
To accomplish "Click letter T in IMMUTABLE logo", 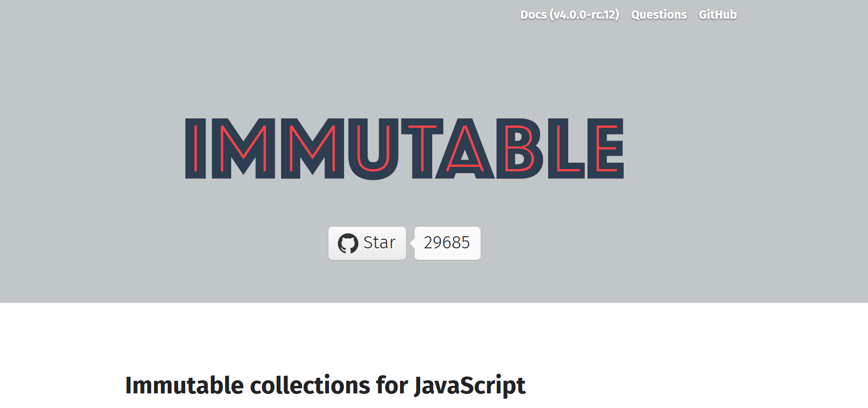I will click(422, 149).
